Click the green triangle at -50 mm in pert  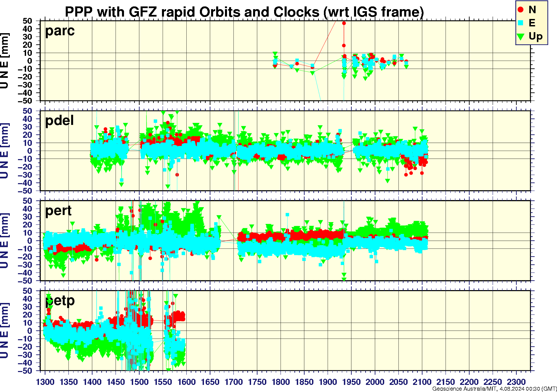click(x=344, y=279)
